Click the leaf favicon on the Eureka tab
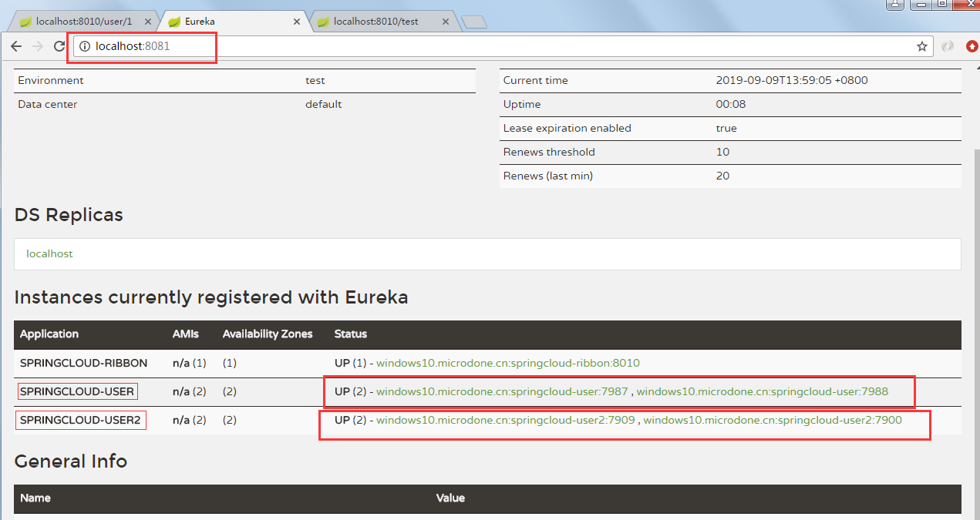 pos(175,22)
